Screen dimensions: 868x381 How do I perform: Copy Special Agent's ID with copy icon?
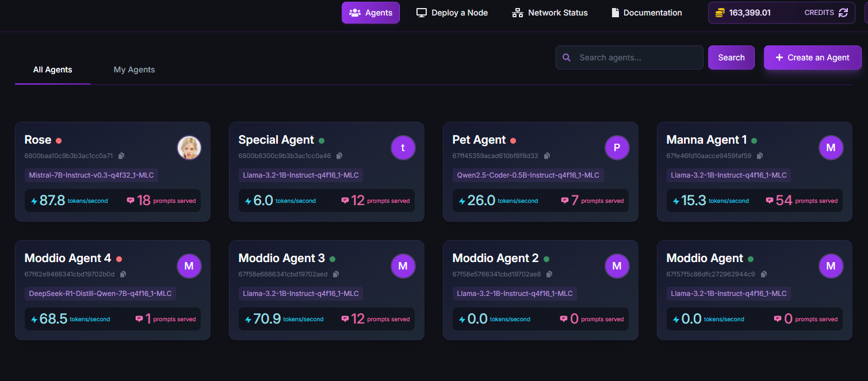tap(339, 156)
